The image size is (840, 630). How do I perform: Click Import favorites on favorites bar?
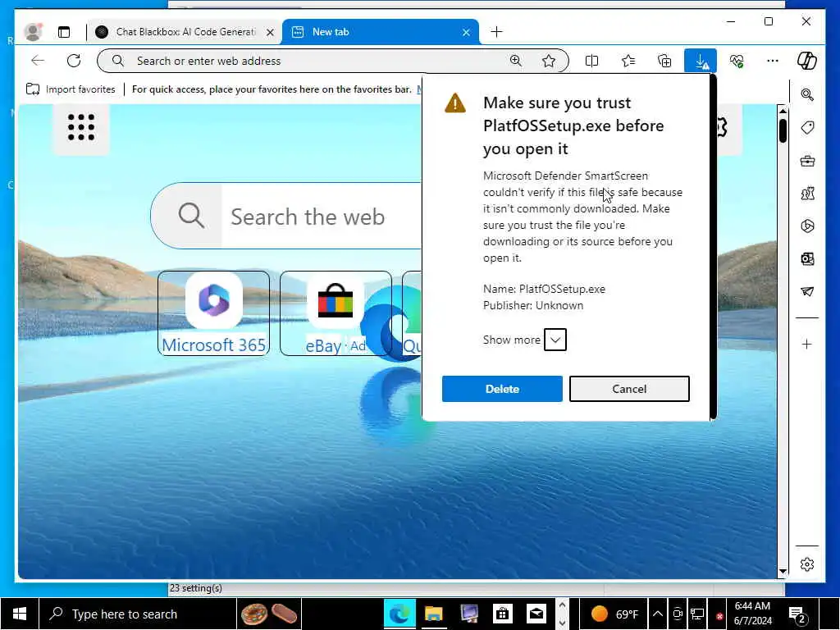(x=71, y=89)
